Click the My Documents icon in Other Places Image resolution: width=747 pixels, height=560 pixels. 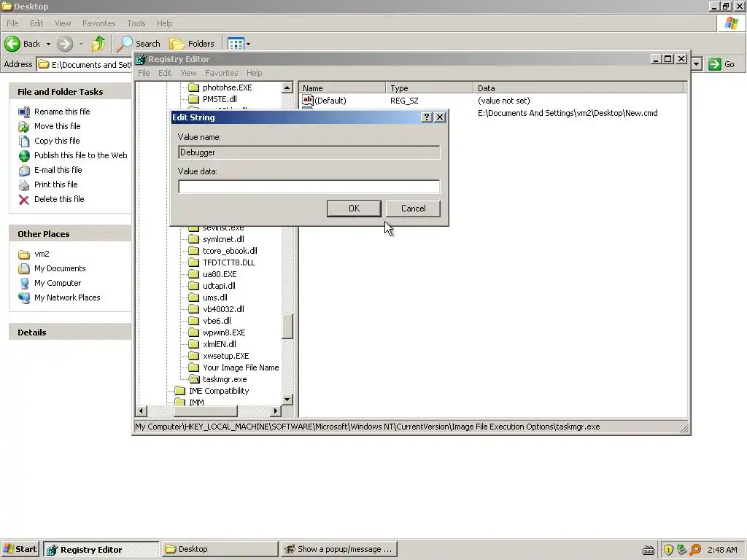tap(24, 268)
